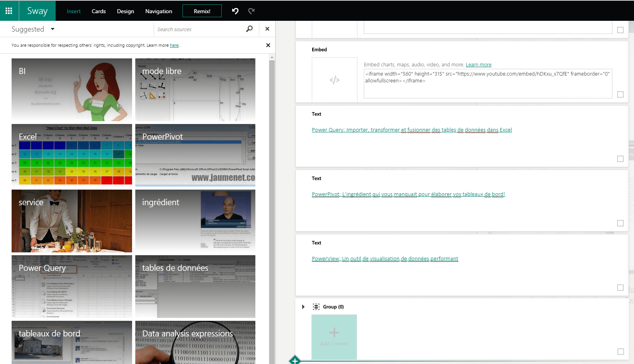Close the Suggested search pane
The width and height of the screenshot is (634, 364).
click(x=267, y=29)
